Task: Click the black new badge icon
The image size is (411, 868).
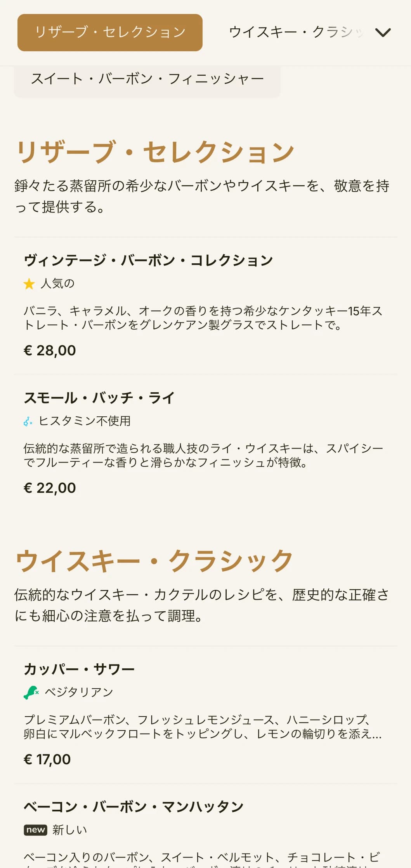Action: click(x=35, y=830)
